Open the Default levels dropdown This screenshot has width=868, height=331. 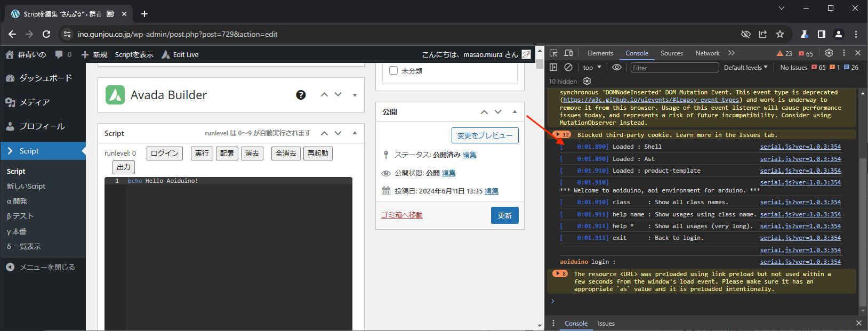coord(745,68)
